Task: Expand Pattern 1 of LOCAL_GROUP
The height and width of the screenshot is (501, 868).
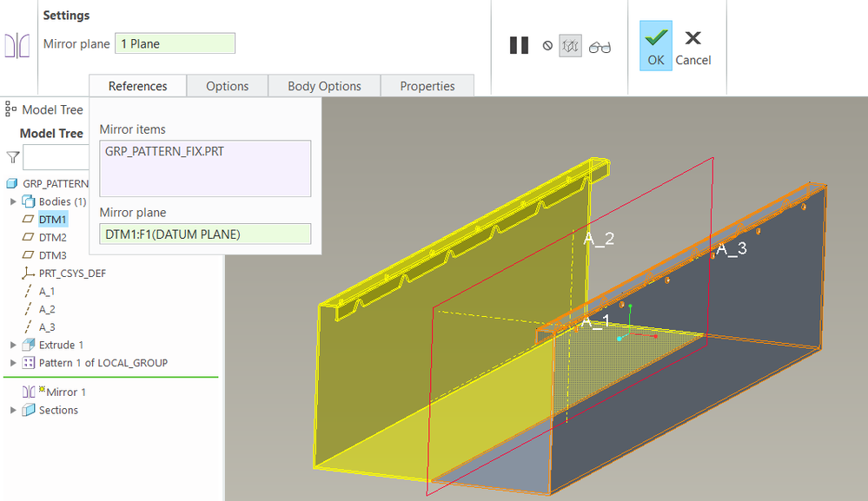Action: tap(13, 363)
